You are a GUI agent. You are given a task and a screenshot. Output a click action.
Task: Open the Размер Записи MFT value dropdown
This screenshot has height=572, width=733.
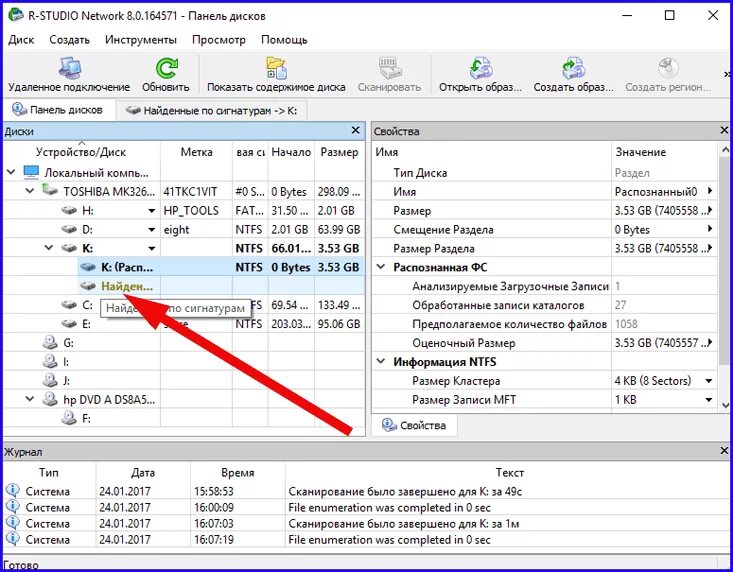709,400
